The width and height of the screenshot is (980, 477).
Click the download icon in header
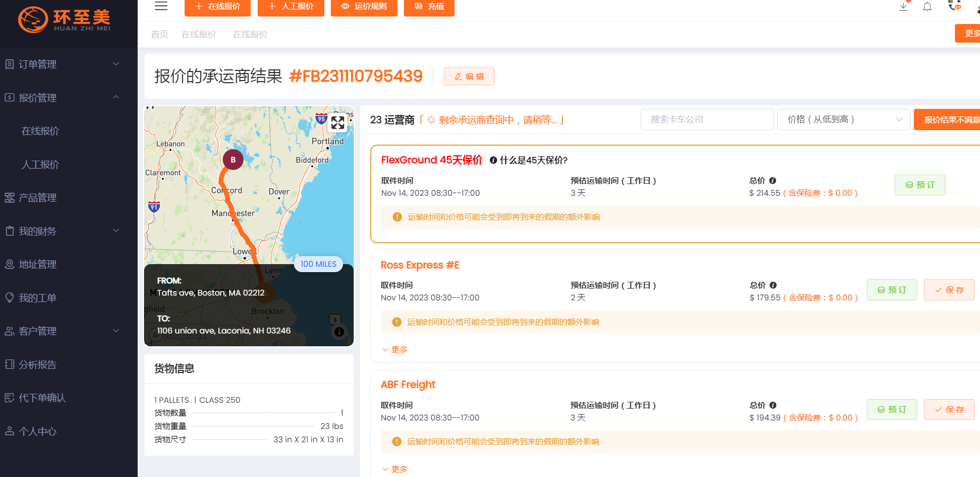click(x=903, y=7)
